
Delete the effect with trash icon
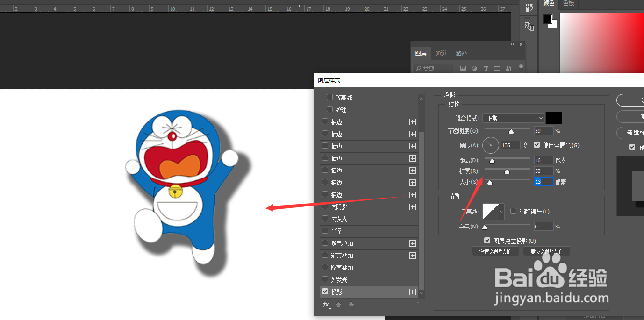click(418, 305)
